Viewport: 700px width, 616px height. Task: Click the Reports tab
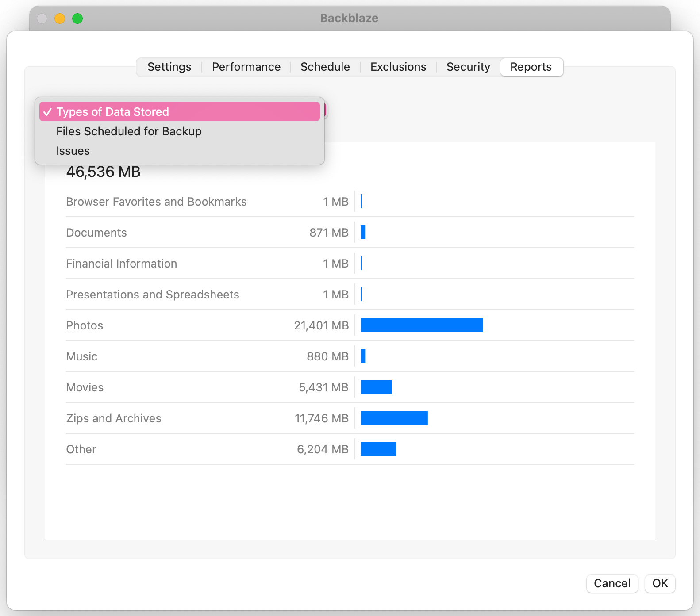(x=531, y=67)
